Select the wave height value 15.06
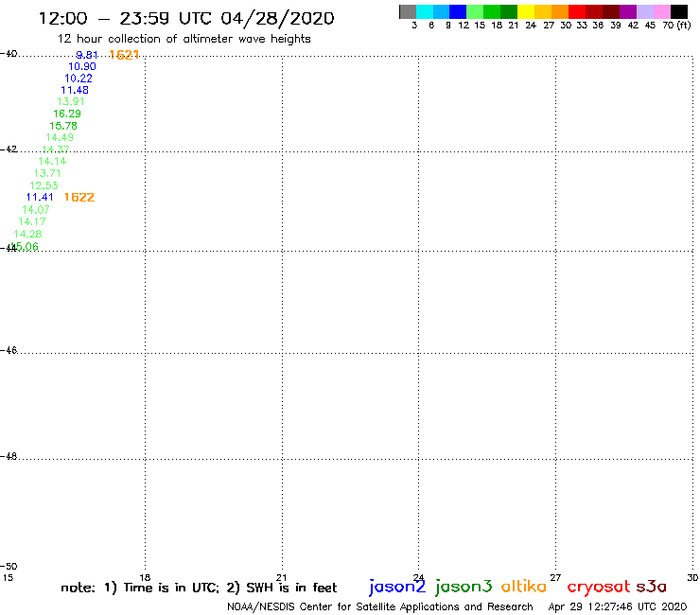The height and width of the screenshot is (615, 700). (25, 247)
